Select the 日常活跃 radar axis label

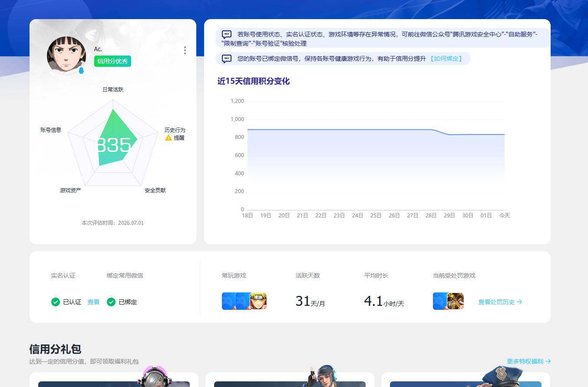[x=113, y=89]
